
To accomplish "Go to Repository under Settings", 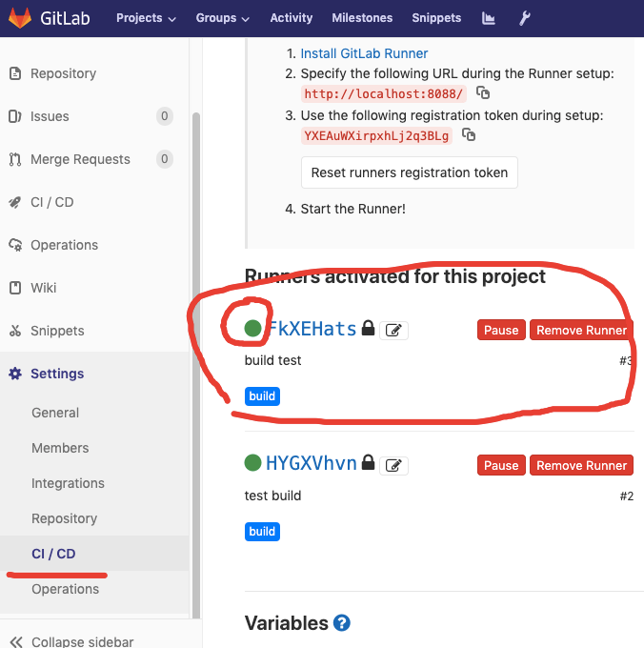I will (x=65, y=518).
